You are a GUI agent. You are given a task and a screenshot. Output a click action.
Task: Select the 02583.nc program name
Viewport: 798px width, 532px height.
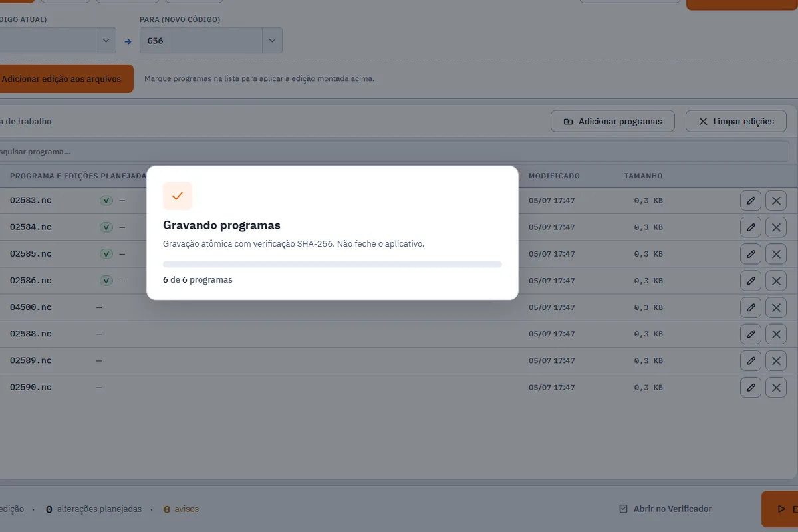click(x=31, y=200)
